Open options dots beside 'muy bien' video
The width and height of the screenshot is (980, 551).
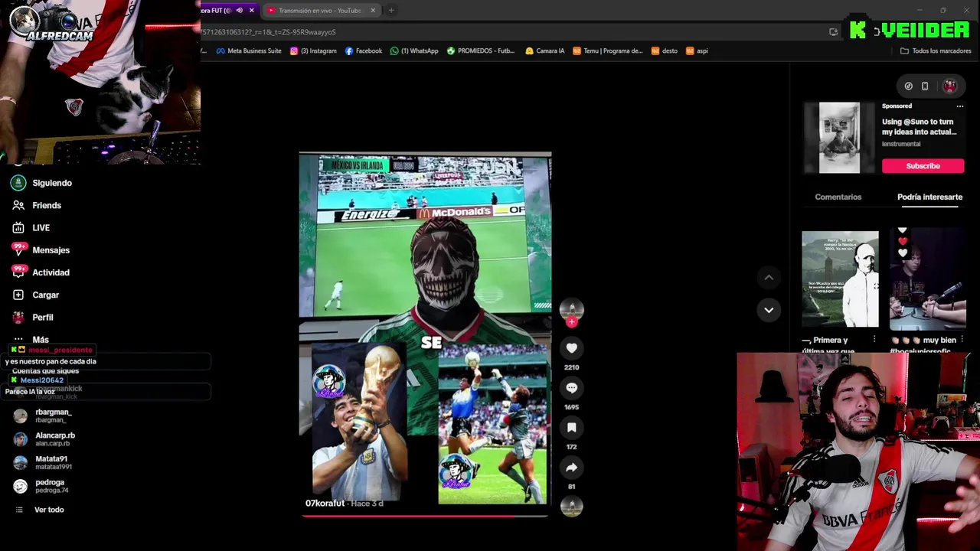point(962,340)
